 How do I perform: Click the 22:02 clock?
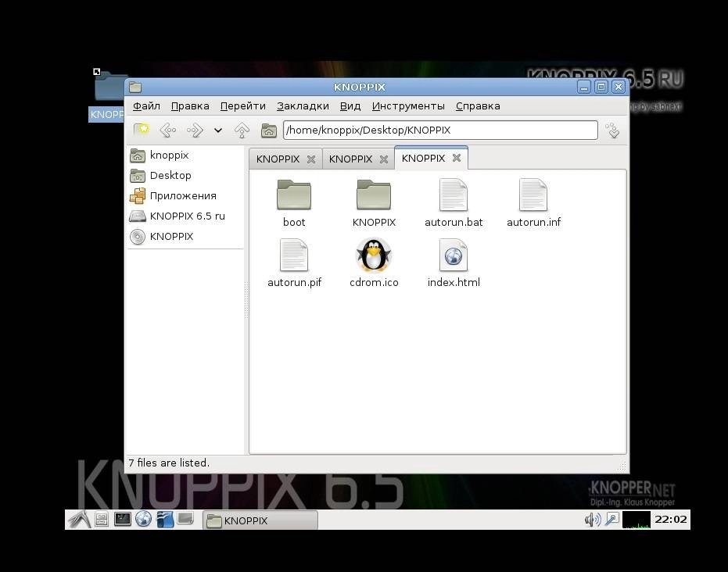pos(670,519)
